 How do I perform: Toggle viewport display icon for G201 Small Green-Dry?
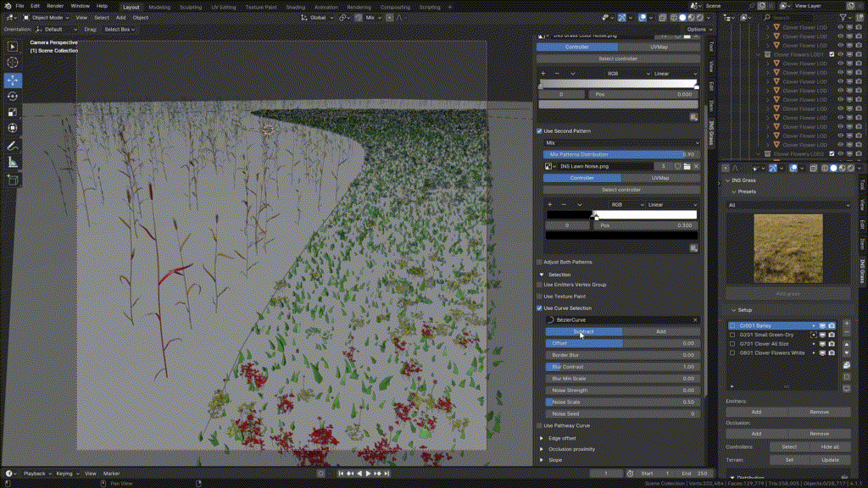coord(822,335)
